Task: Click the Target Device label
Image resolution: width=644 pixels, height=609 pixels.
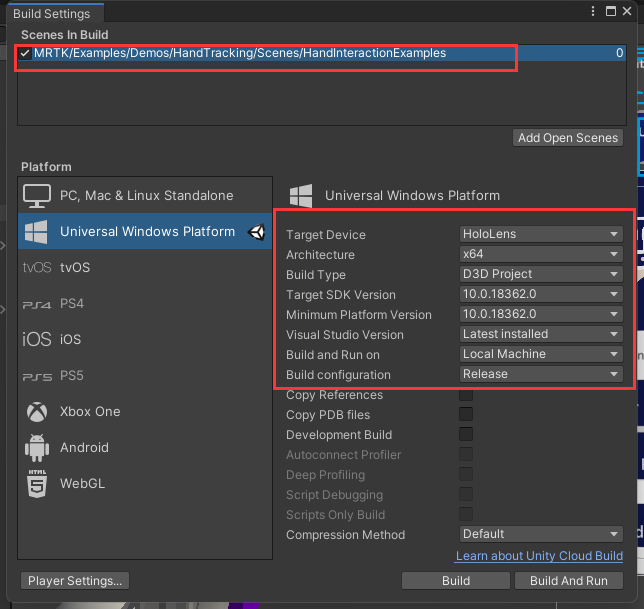Action: click(326, 235)
